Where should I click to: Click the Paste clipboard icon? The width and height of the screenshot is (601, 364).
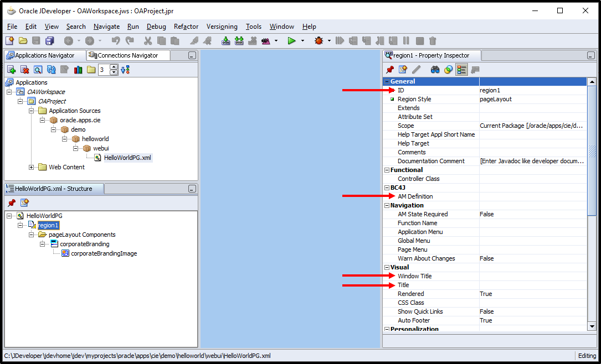tap(175, 40)
